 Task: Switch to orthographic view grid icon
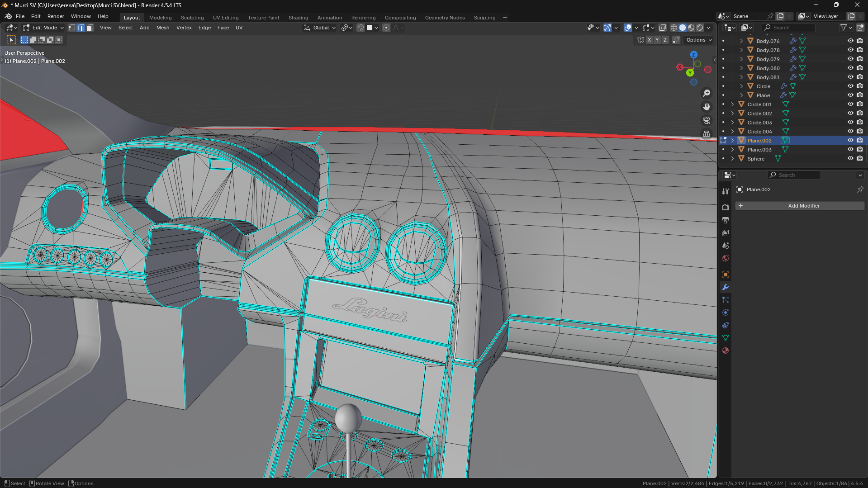(706, 134)
